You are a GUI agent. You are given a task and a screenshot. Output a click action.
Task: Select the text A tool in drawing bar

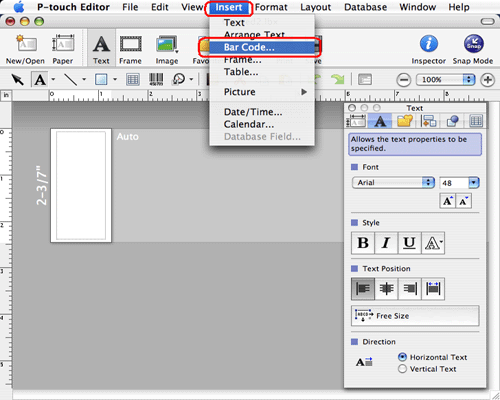click(x=40, y=79)
